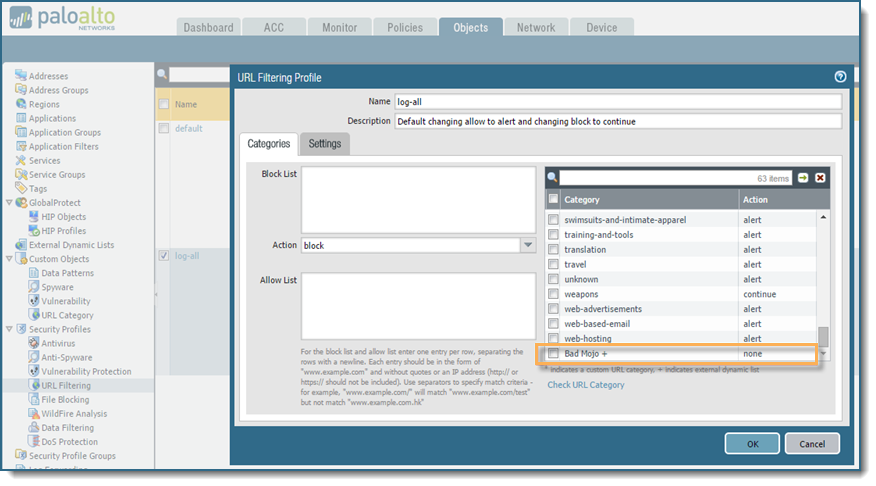Toggle the Category header select-all checkbox
The image size is (876, 486).
(x=553, y=199)
